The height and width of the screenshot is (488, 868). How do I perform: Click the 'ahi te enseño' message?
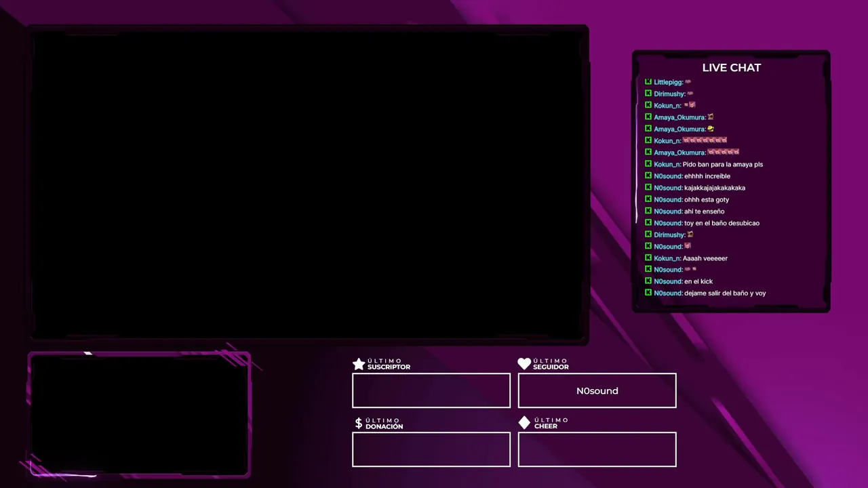pyautogui.click(x=704, y=211)
